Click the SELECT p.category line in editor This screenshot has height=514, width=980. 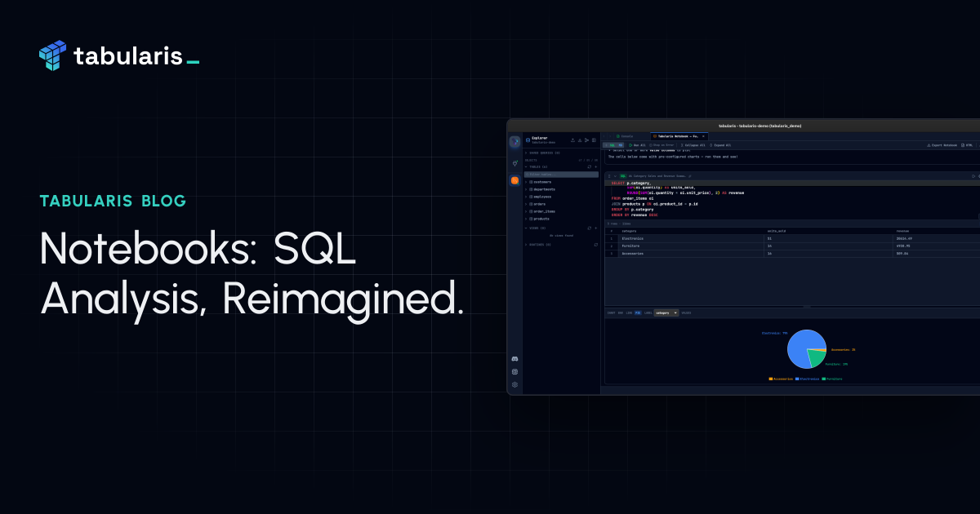coord(630,183)
